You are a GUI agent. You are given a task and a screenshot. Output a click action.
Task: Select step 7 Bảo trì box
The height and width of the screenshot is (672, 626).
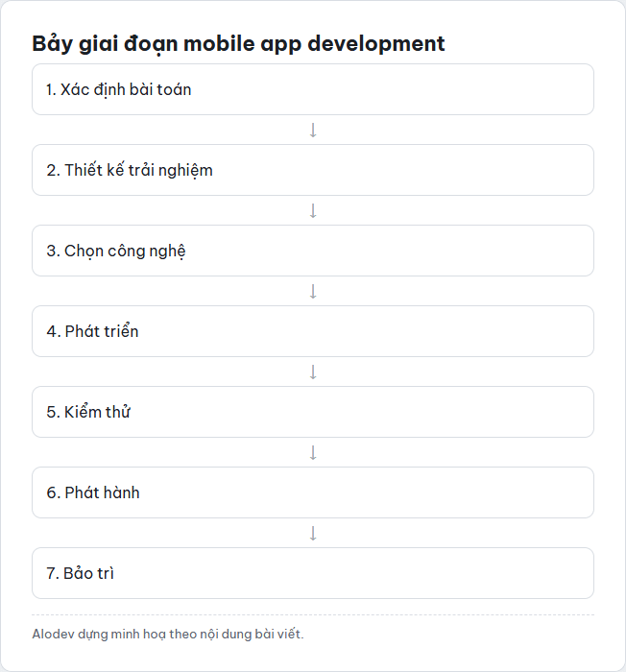coord(313,572)
